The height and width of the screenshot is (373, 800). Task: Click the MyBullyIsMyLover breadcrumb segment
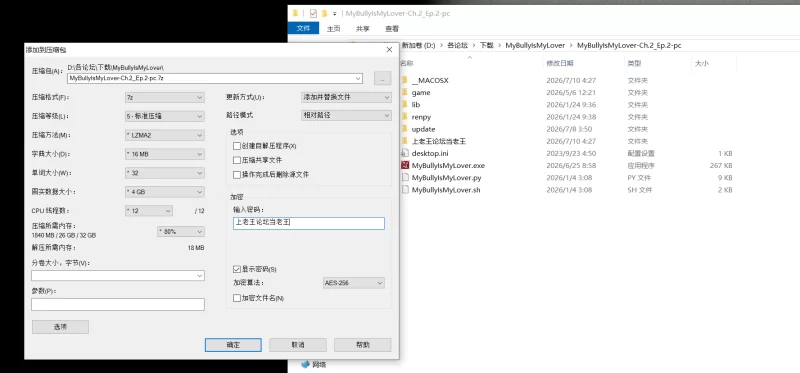(535, 45)
